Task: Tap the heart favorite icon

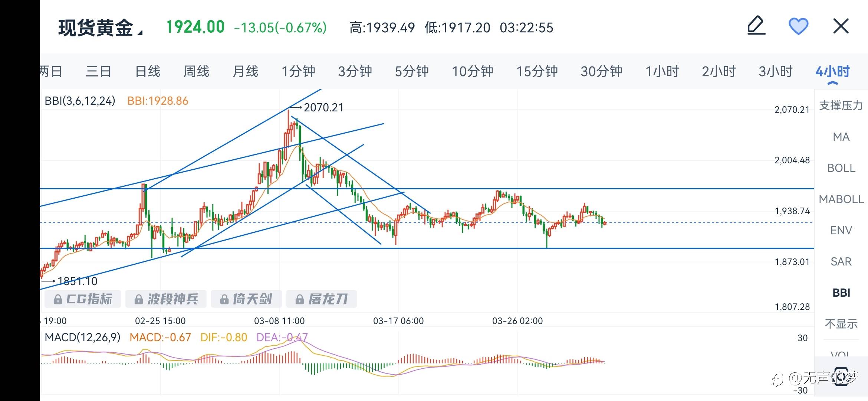Action: click(x=798, y=26)
